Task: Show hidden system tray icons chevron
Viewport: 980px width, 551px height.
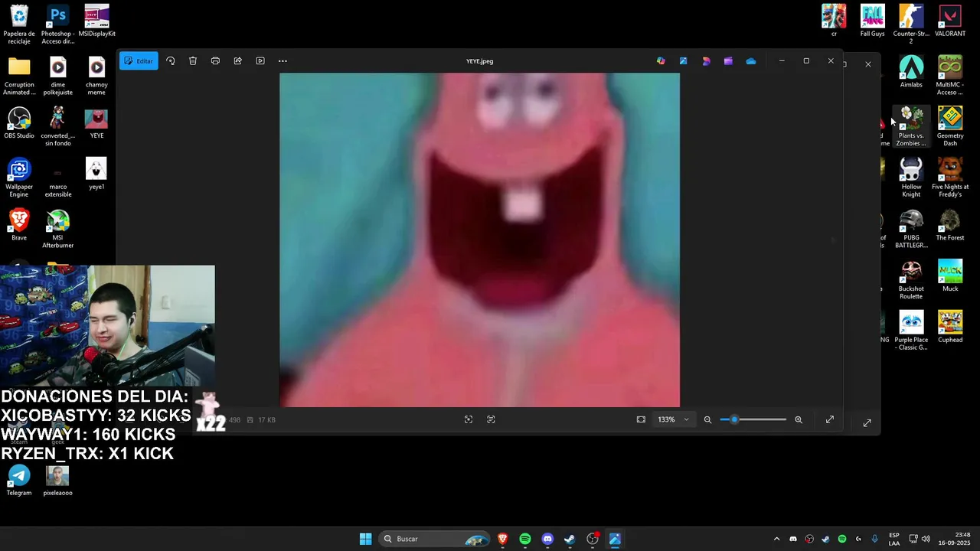Action: [x=776, y=539]
